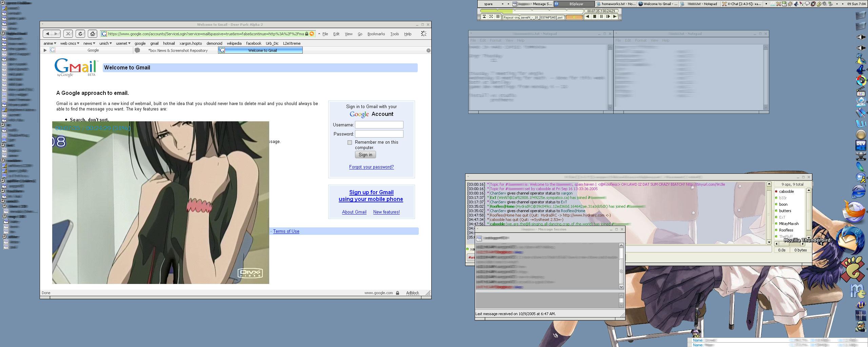Viewport: 868px width, 347px height.
Task: Open BSplayer playlist icon
Action: click(497, 17)
